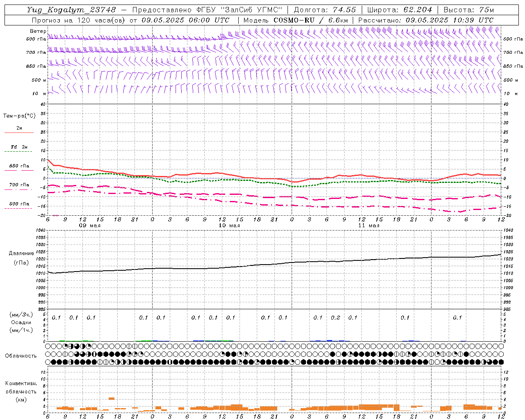525x420 pixels.
Task: Select the date label 11 мая
Action: point(368,226)
